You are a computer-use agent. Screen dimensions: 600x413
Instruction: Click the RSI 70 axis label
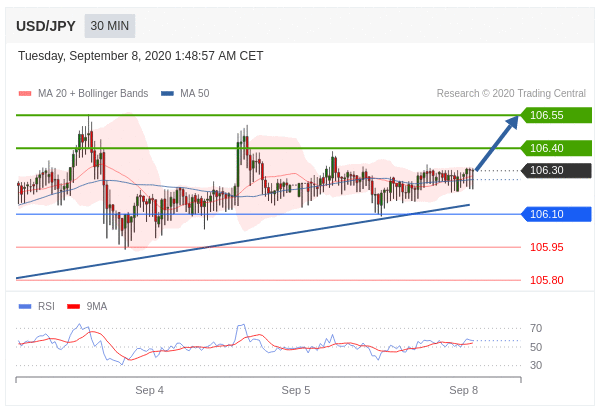tap(536, 328)
